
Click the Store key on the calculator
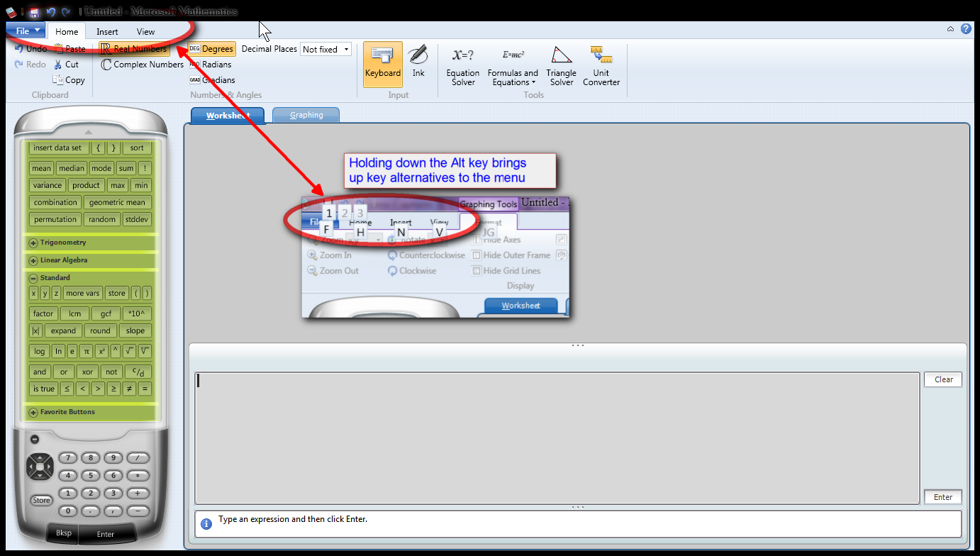pyautogui.click(x=42, y=500)
